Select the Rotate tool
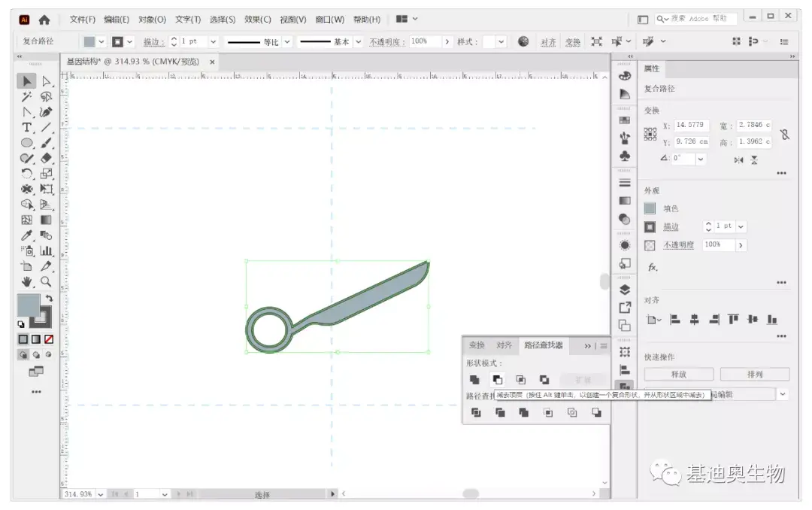This screenshot has width=812, height=510. tap(26, 174)
